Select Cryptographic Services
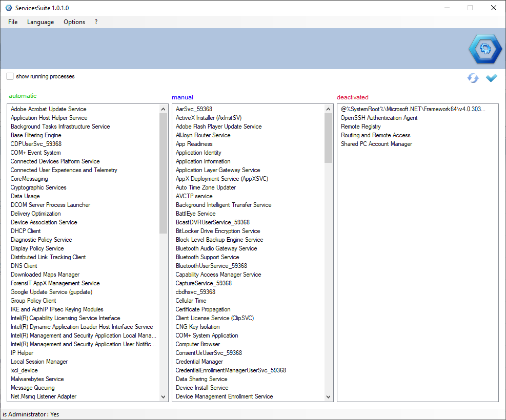 [38, 187]
